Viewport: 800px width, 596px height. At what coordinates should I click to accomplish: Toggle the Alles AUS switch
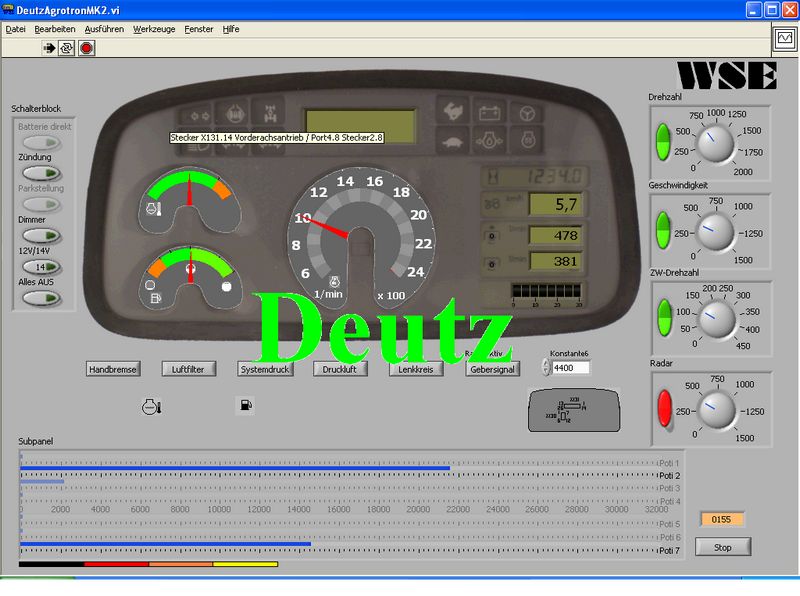(42, 298)
